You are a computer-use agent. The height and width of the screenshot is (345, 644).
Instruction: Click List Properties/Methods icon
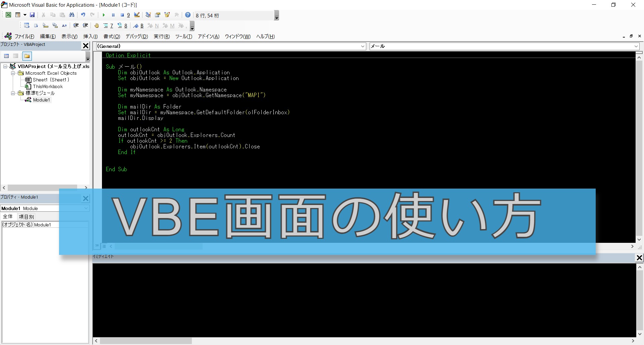point(27,26)
